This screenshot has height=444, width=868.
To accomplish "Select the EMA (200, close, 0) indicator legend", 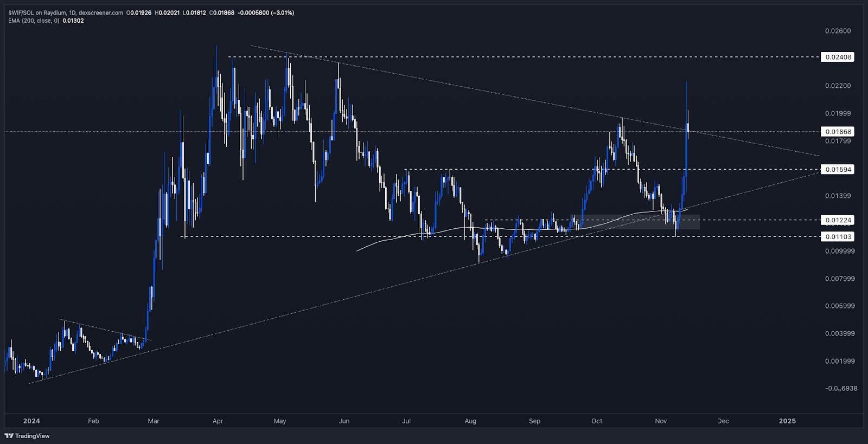I will (x=34, y=21).
